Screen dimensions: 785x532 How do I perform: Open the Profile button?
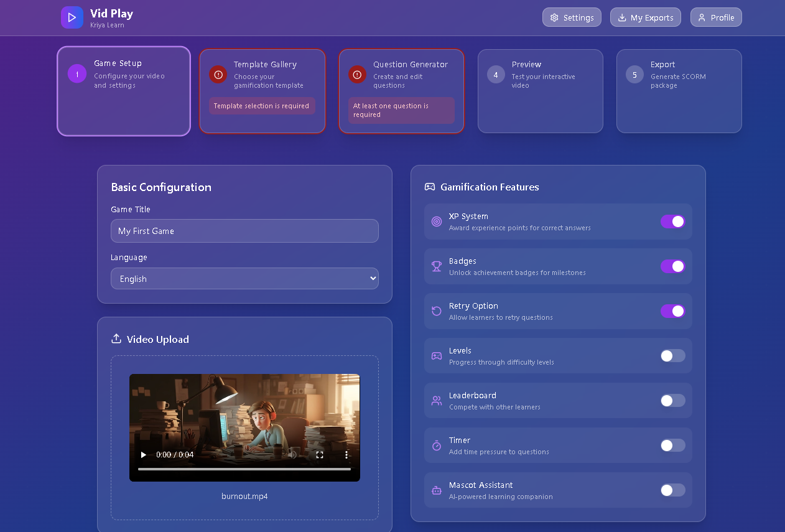(716, 17)
